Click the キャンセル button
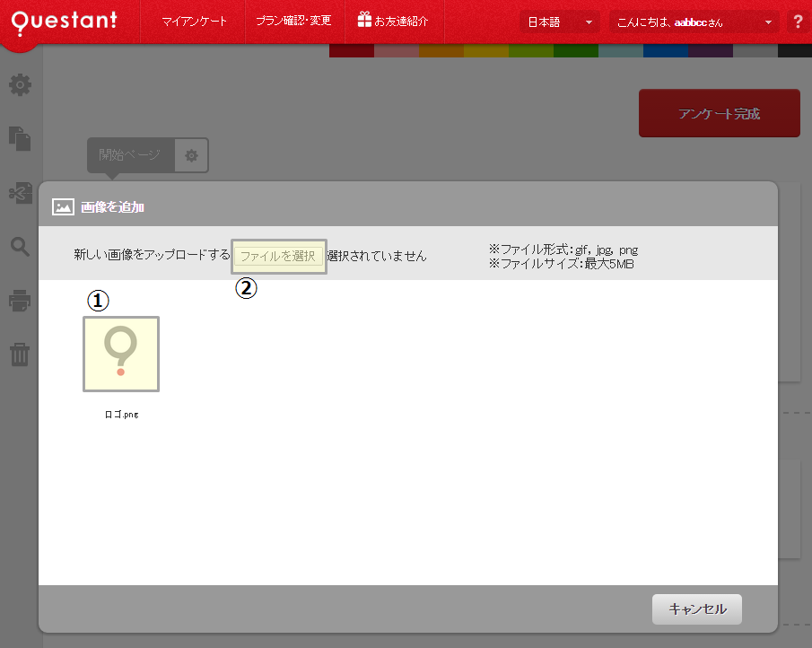 [x=697, y=609]
